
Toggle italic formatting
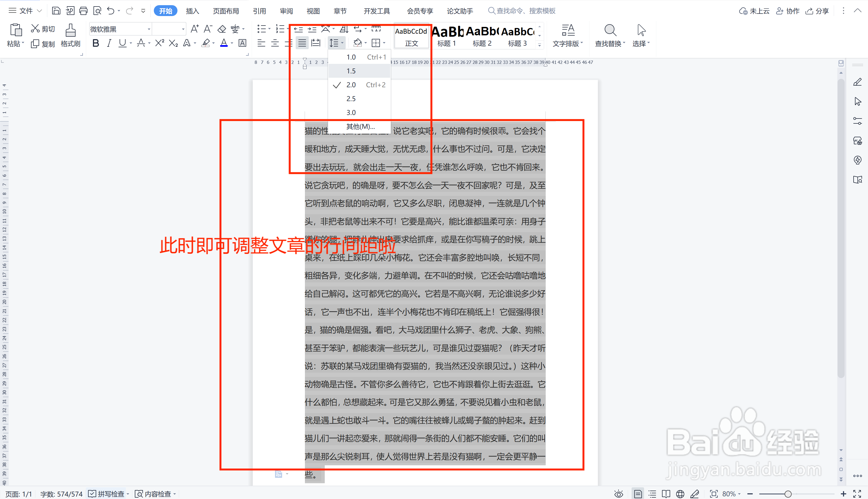tap(109, 43)
